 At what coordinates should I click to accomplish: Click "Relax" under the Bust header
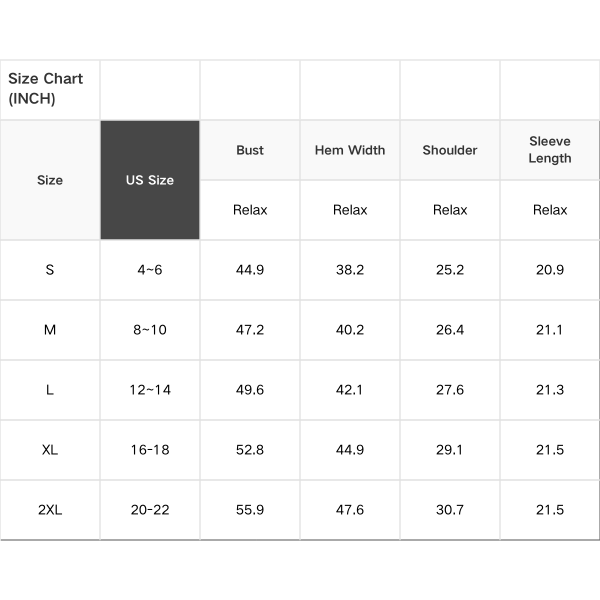250,210
